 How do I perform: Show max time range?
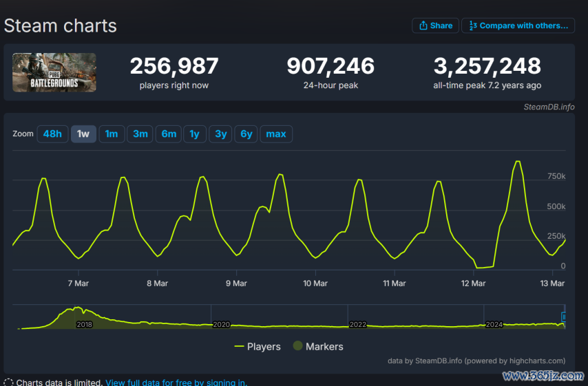coord(276,133)
